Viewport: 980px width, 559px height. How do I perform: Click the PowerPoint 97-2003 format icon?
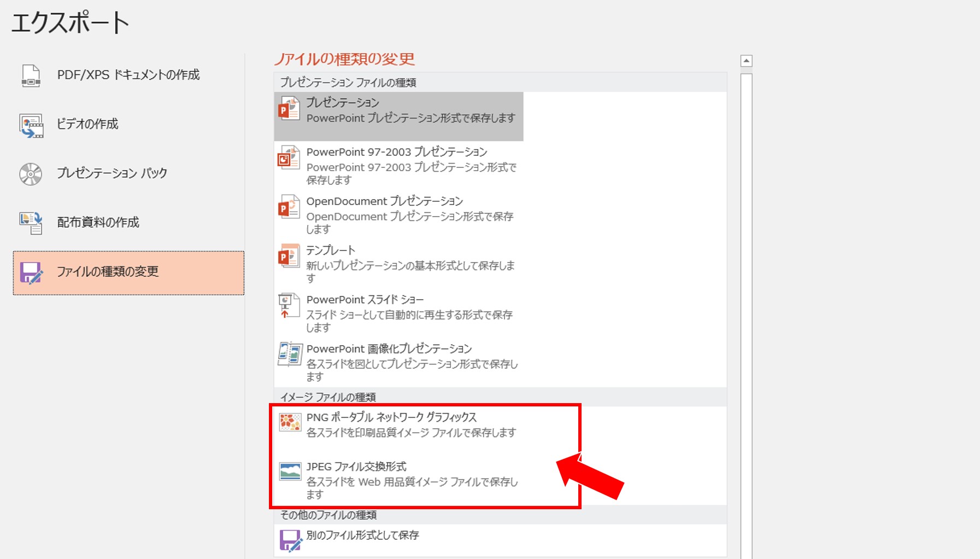click(289, 158)
